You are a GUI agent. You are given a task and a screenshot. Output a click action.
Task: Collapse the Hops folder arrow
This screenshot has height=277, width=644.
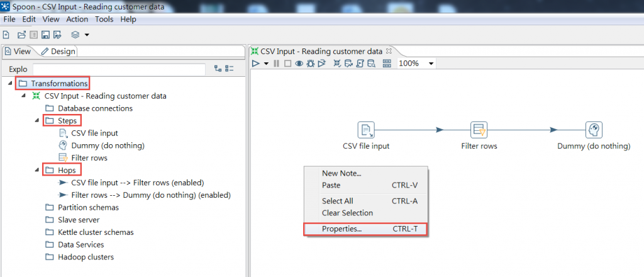point(37,170)
